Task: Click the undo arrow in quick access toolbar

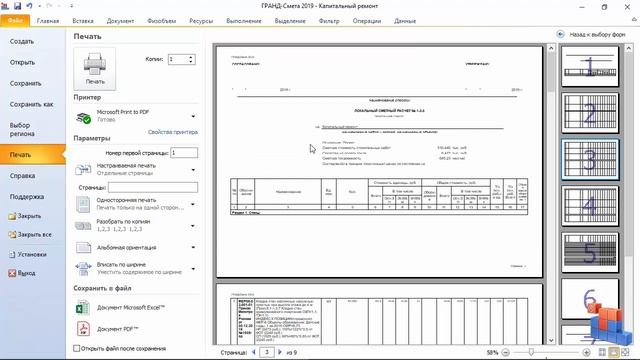Action: click(29, 6)
